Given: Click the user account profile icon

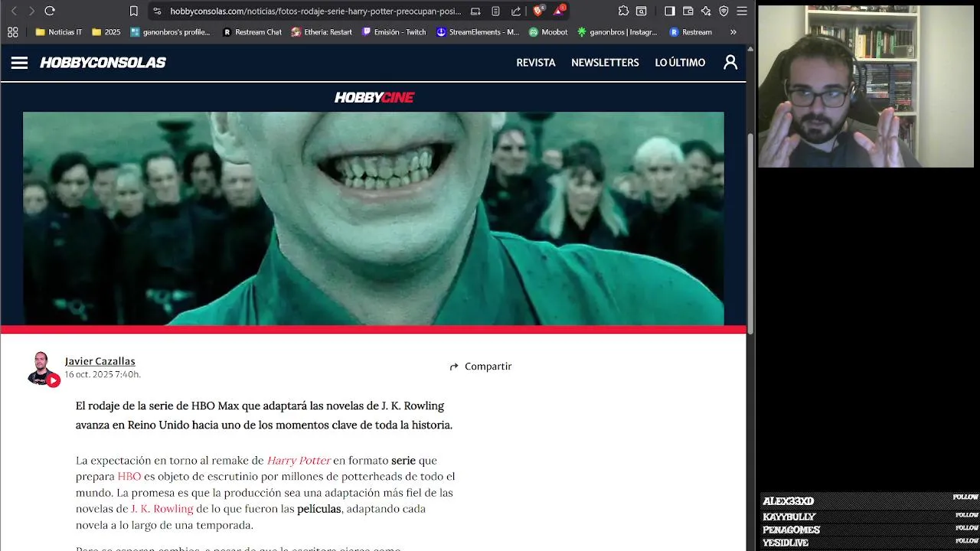Looking at the screenshot, I should 730,63.
